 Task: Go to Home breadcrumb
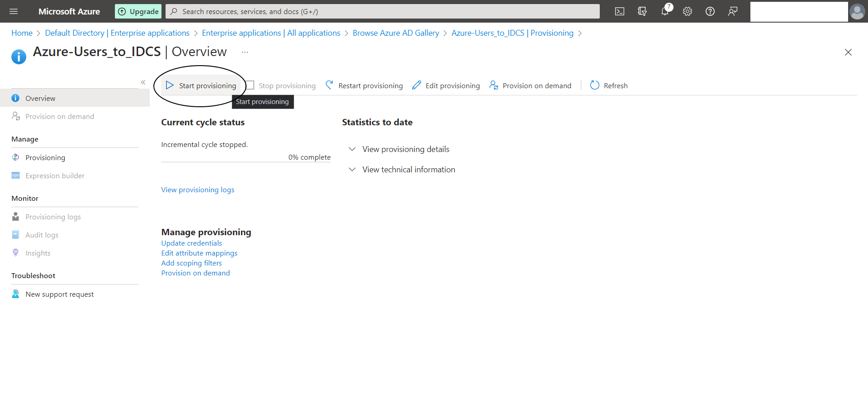click(x=22, y=33)
